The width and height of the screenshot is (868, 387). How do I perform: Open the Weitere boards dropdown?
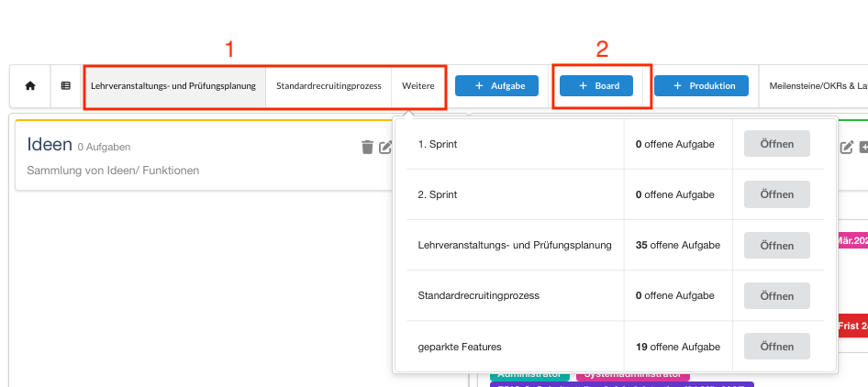(x=418, y=86)
